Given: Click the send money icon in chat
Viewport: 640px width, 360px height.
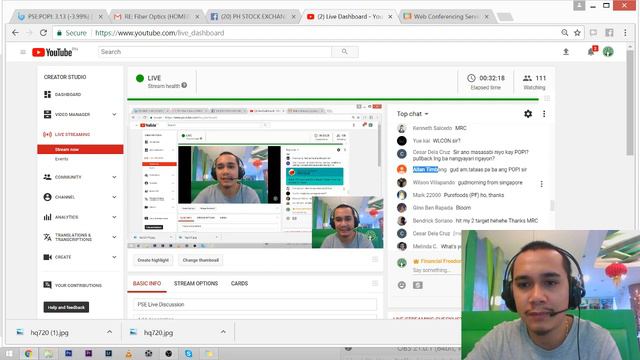Looking at the screenshot, I should 418,285.
